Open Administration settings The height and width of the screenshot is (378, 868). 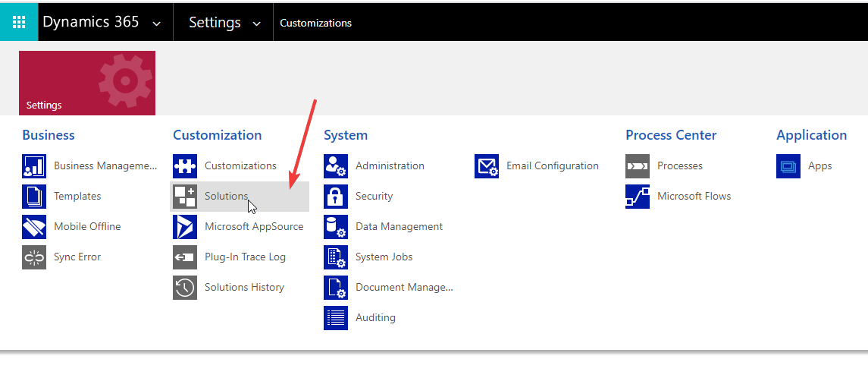point(390,165)
